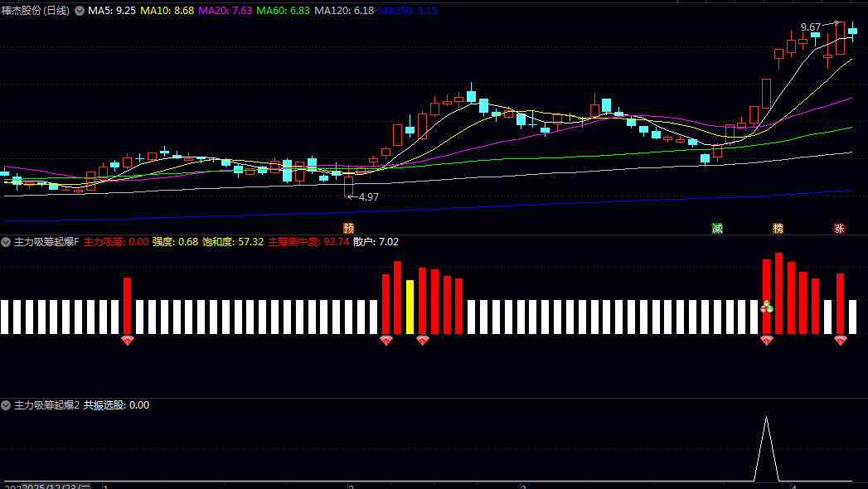Expand the 主力吸筹起爆F indicator menu arrow

tap(6, 242)
